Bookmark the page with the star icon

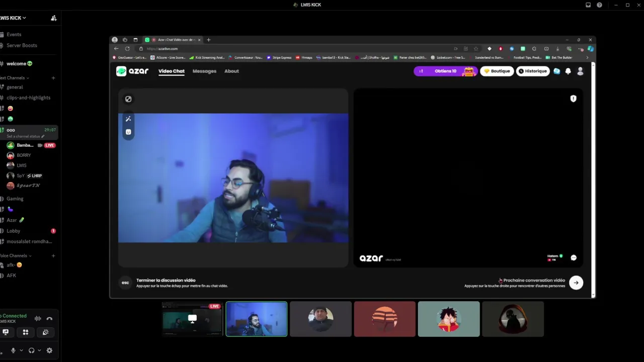(x=476, y=49)
